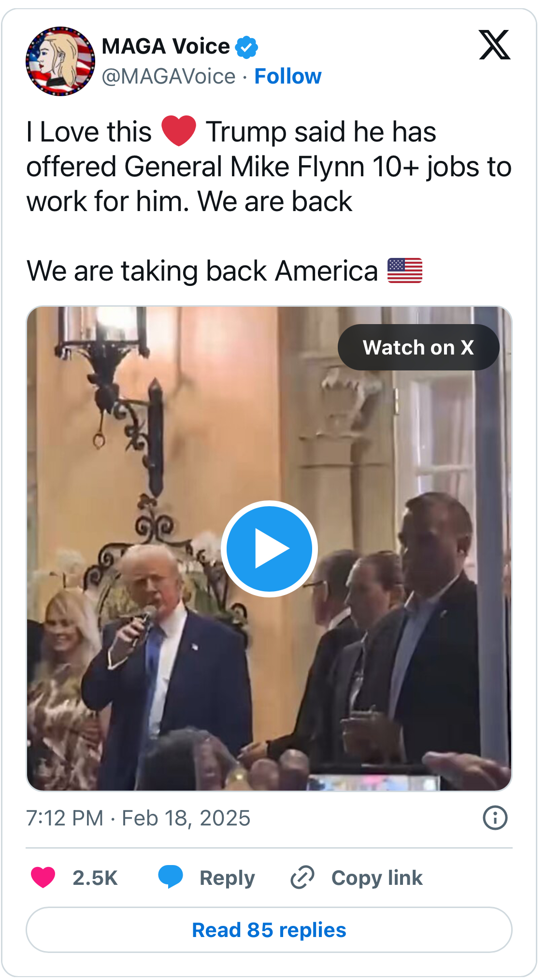Screen dimensions: 546x980
Task: Open the MAGA Voice display name
Action: [x=166, y=46]
